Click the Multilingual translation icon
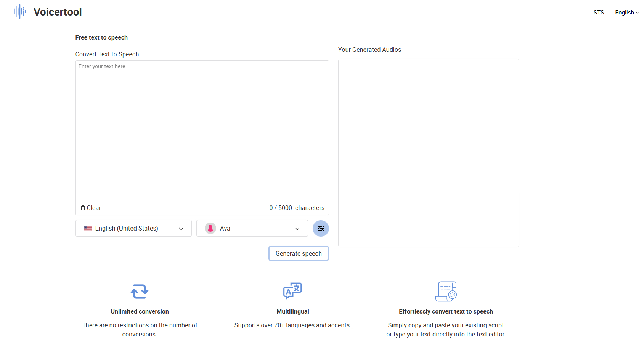The image size is (644, 346). pos(292,291)
